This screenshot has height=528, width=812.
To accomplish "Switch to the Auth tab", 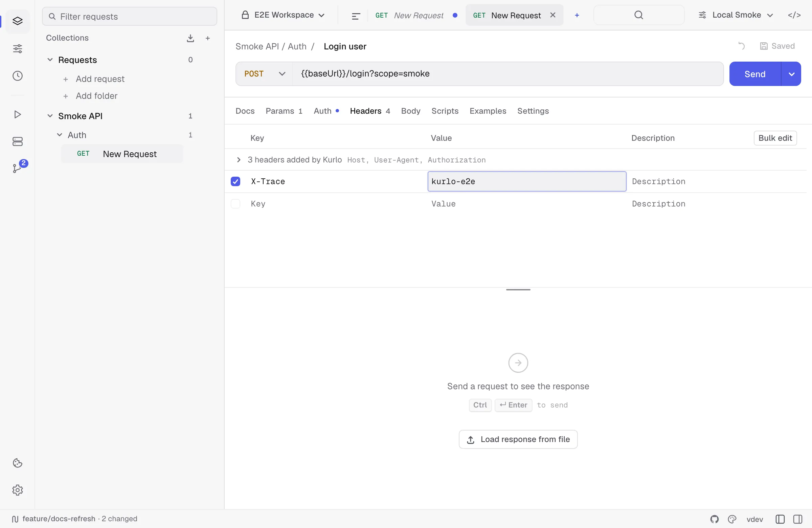I will coord(326,111).
